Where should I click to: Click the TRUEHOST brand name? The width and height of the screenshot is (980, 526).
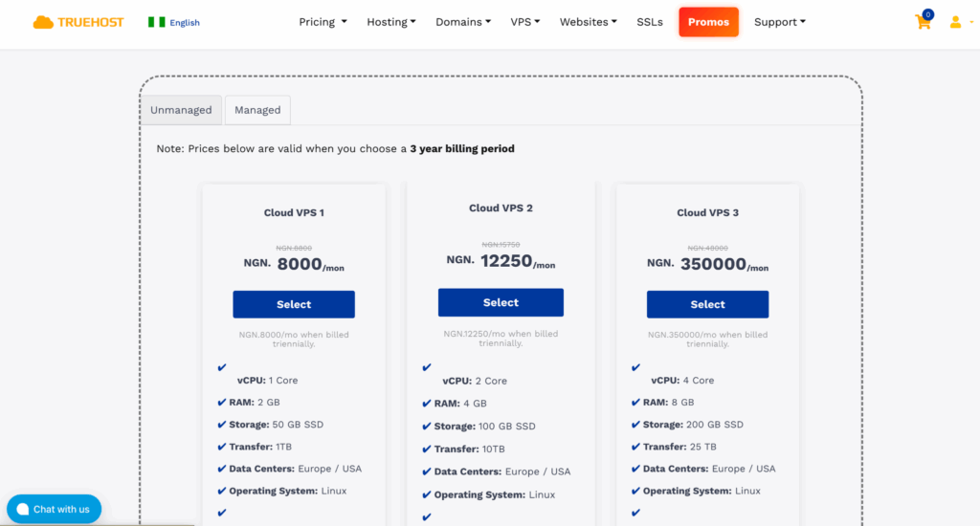click(91, 23)
